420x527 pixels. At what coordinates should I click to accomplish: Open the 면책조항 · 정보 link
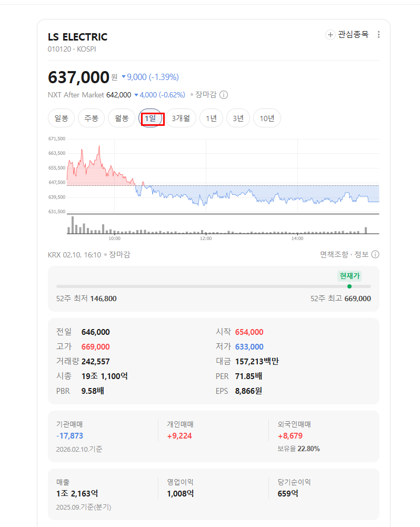tap(344, 254)
